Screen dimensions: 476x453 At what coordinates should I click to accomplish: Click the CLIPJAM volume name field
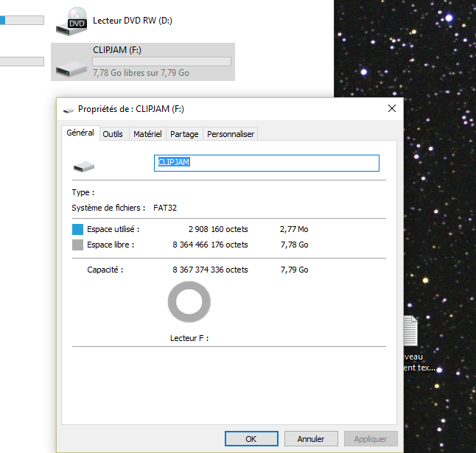(267, 164)
